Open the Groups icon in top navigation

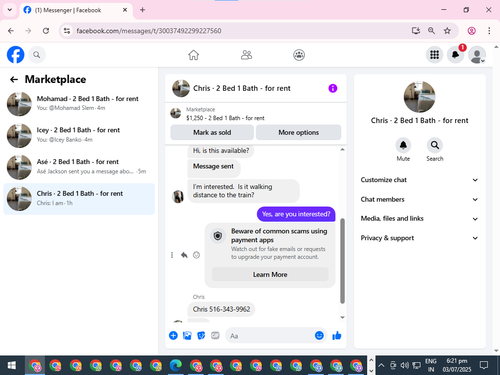pos(299,55)
